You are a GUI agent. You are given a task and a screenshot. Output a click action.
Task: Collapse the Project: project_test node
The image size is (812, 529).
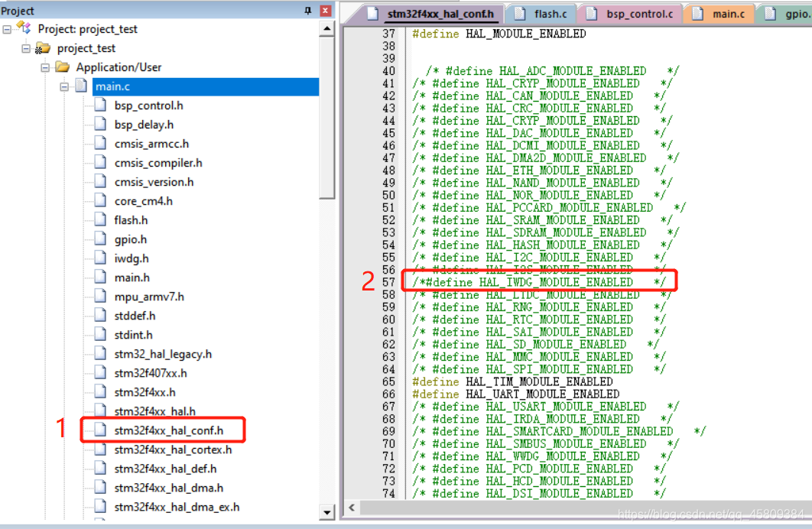pos(5,28)
